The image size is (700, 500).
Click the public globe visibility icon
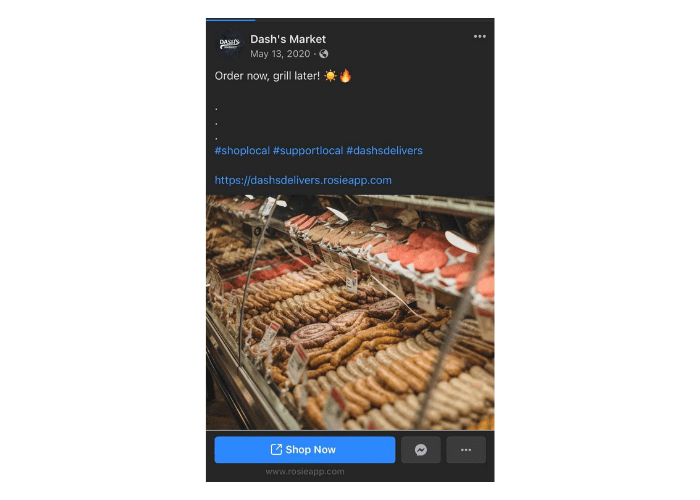[324, 54]
